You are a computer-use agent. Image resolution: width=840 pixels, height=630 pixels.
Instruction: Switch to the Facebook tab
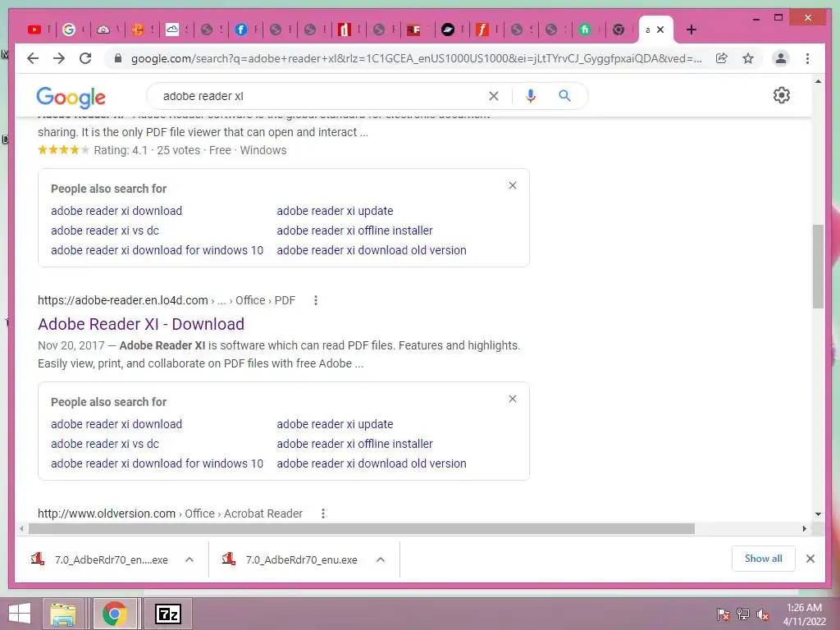[241, 30]
